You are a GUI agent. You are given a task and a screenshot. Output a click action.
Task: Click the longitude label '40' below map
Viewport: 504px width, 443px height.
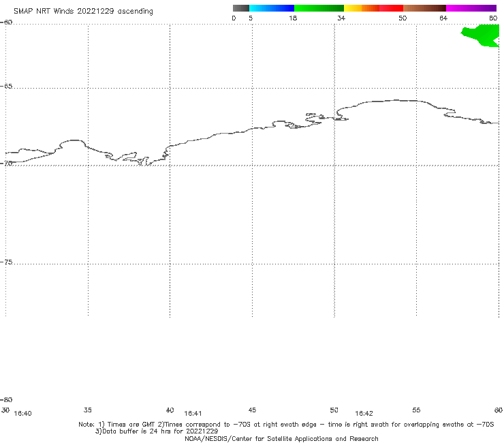170,410
